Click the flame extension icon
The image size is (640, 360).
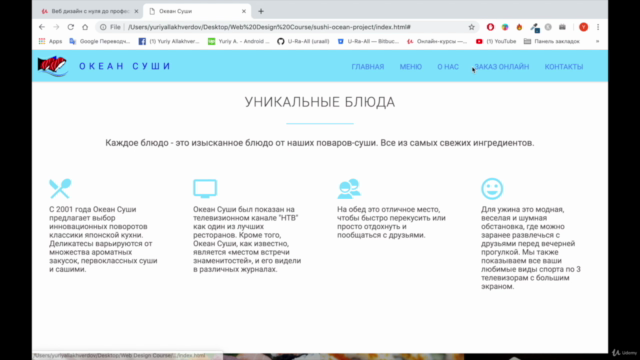tap(519, 27)
